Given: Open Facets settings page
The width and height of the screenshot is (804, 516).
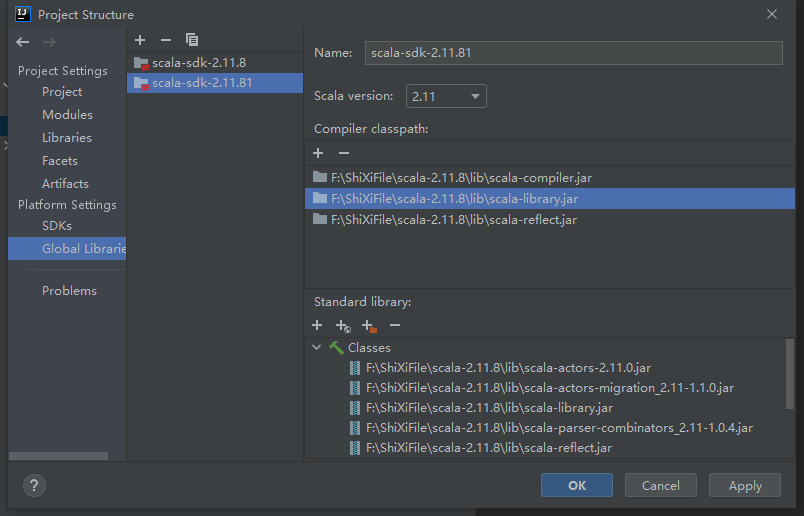Looking at the screenshot, I should click(60, 161).
